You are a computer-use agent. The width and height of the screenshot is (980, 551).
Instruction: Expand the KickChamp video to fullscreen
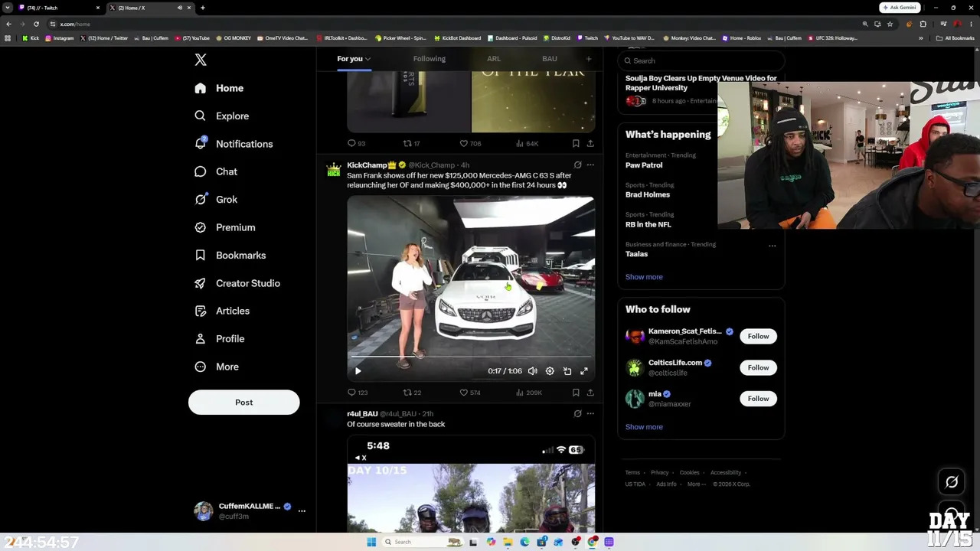tap(584, 371)
